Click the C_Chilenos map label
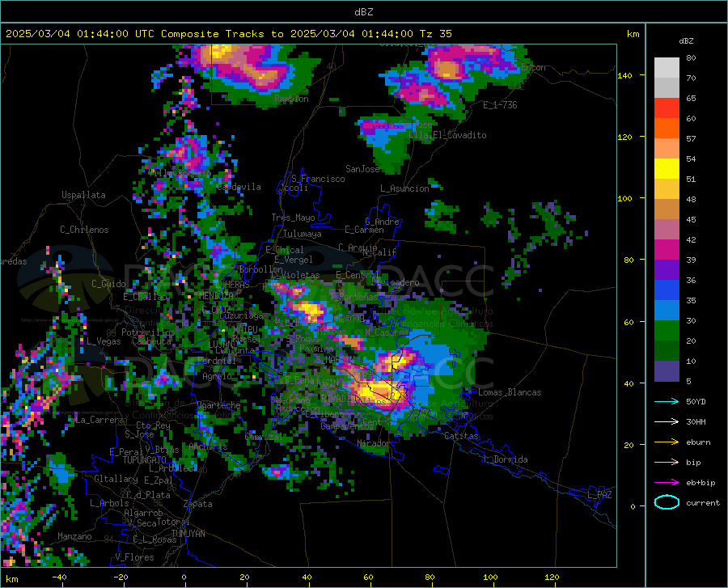 84,230
